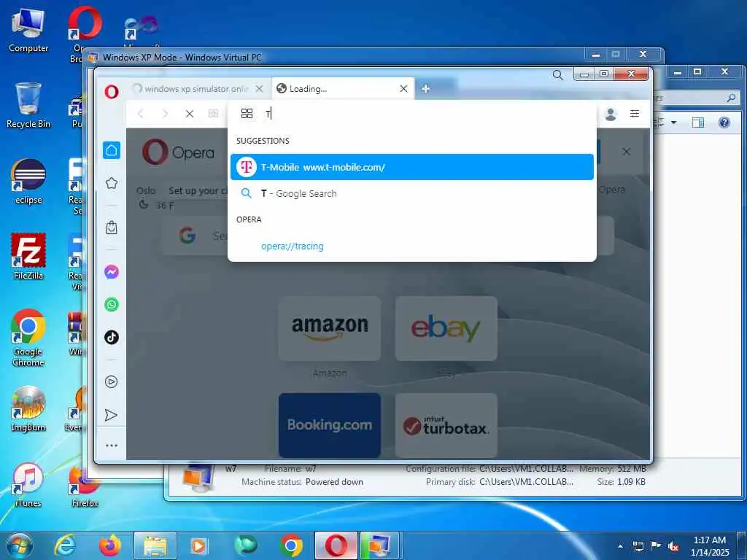Dismiss Opera setup banner with X
747x560 pixels.
click(627, 152)
